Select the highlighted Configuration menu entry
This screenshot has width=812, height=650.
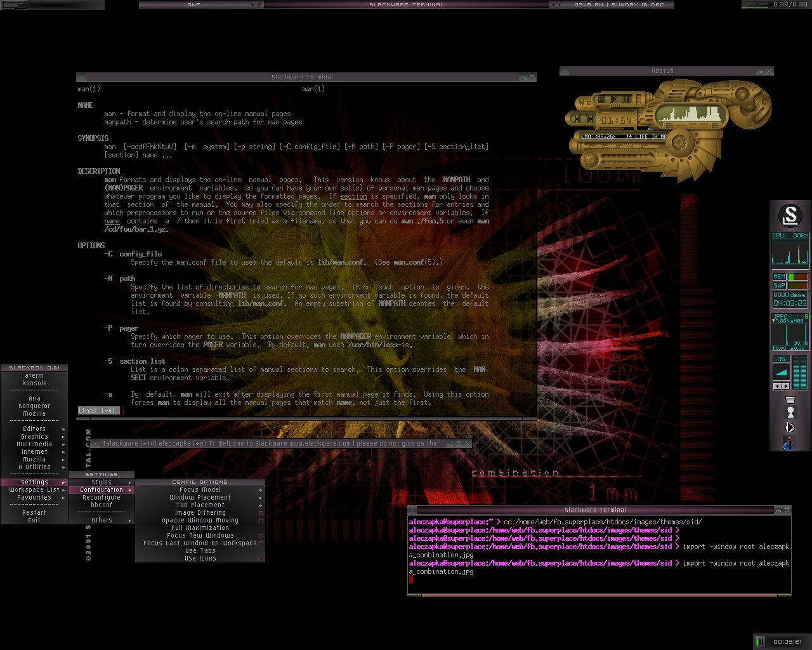101,490
